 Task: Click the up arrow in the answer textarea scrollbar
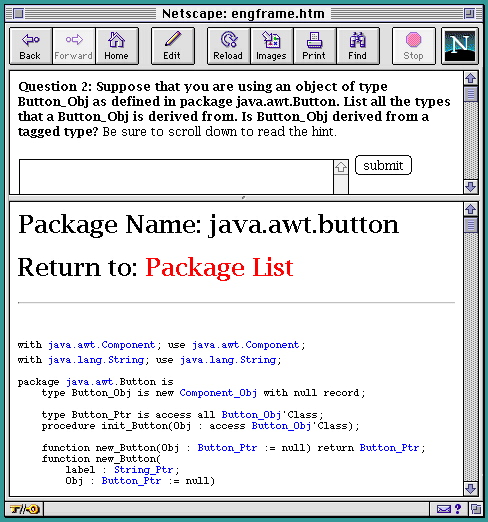341,167
